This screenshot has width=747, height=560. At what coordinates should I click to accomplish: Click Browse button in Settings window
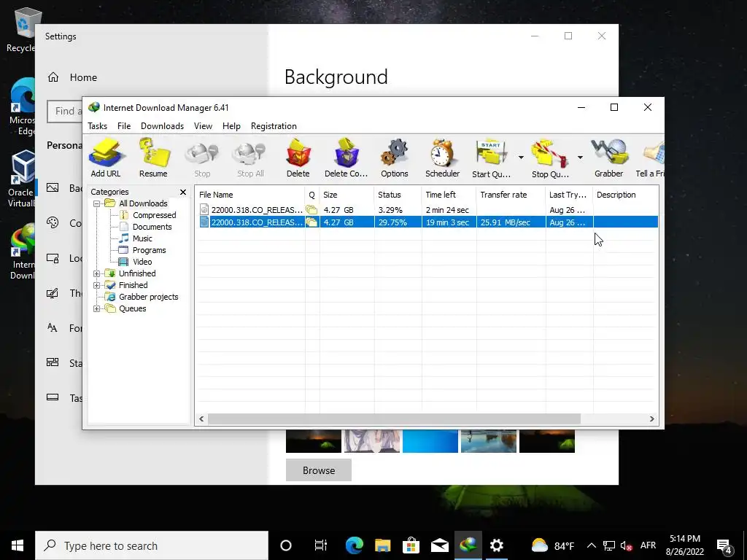[x=319, y=470]
